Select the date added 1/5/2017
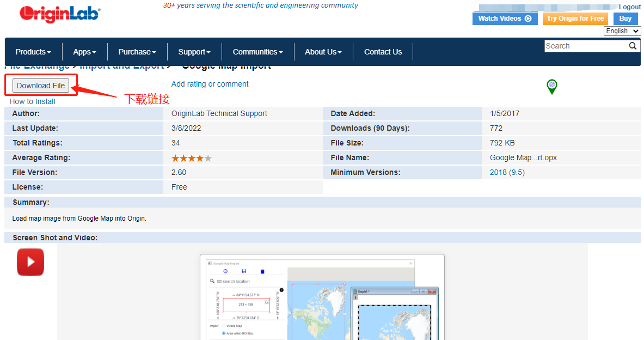 (504, 113)
